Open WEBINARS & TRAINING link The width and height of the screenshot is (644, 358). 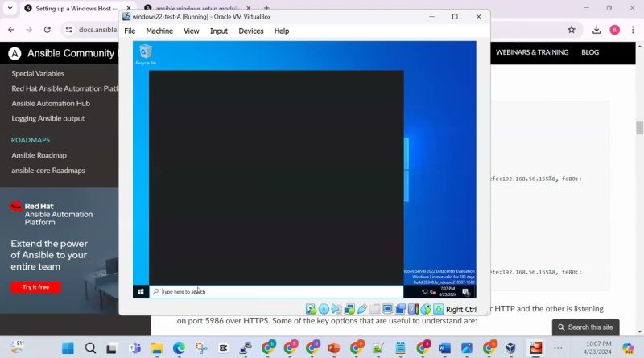point(532,52)
